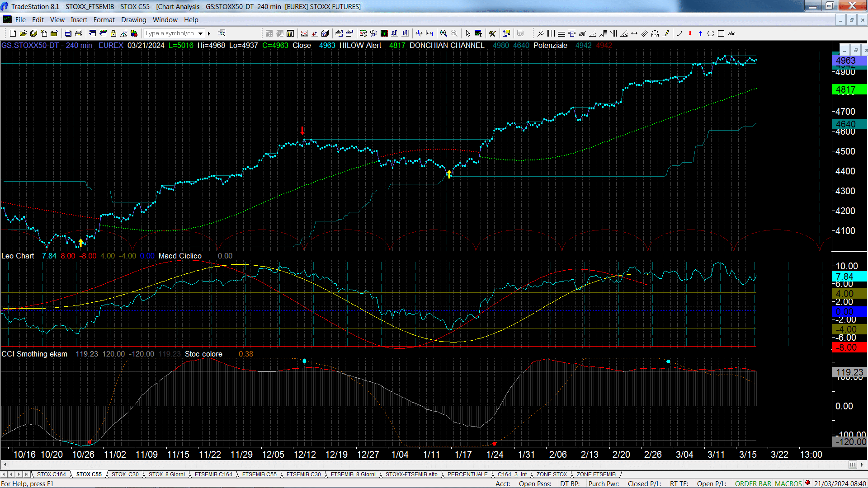
Task: Open workspace via the folder icon
Action: (23, 33)
